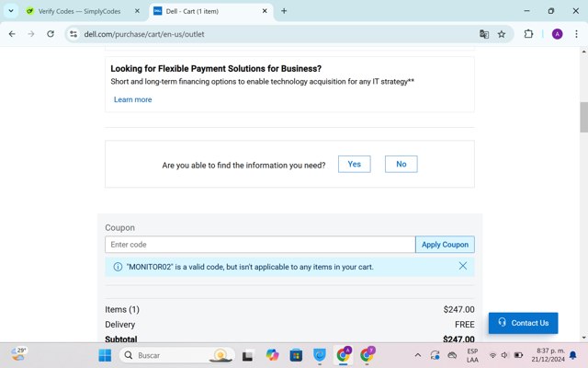Switch the ESP LAA keyboard language
The image size is (588, 368).
coord(472,355)
